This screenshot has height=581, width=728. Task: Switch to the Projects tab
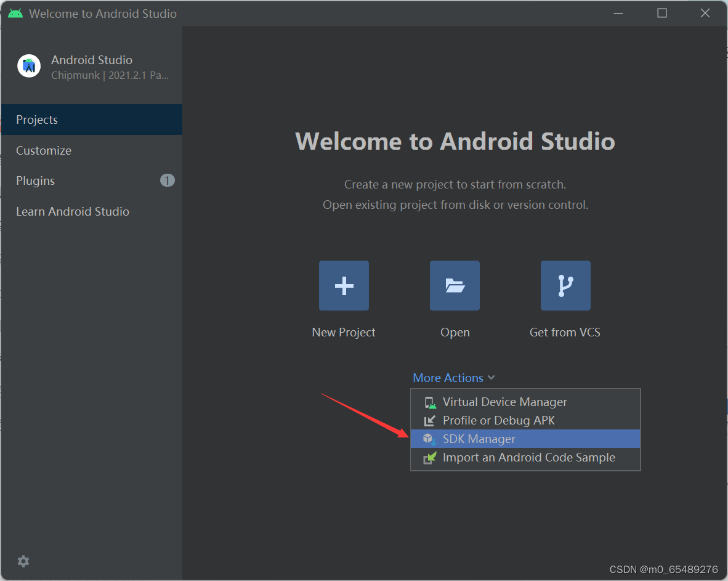coord(92,120)
